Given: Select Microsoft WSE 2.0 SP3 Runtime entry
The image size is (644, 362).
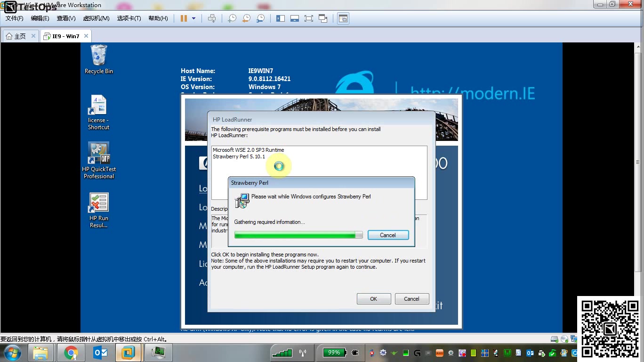Looking at the screenshot, I should click(249, 150).
